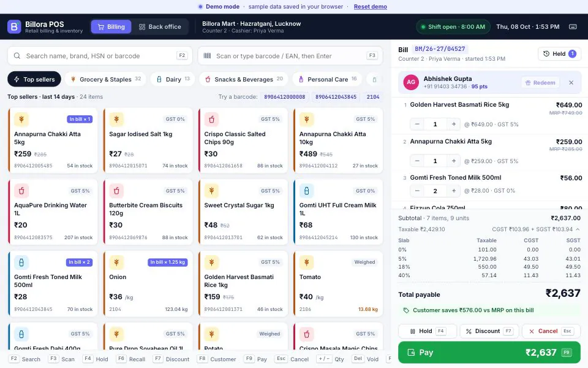Viewport: 588px width, 368px height.
Task: Click the F6 Recall shortcut in footer
Action: [130, 359]
